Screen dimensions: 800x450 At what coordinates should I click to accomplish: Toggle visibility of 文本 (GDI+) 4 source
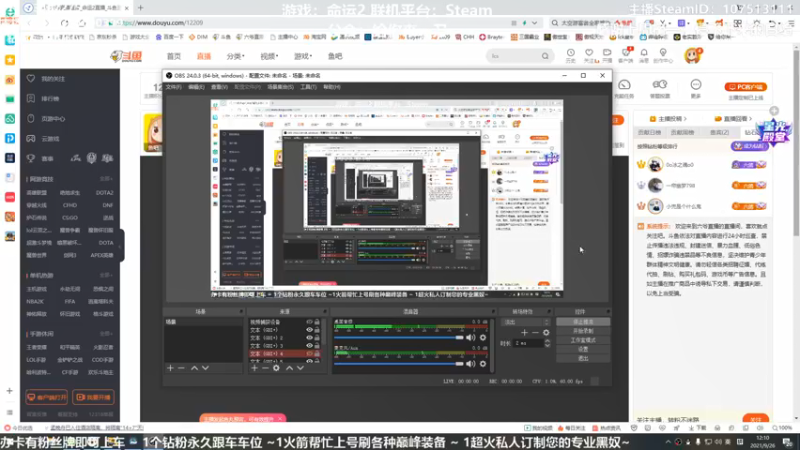tap(309, 354)
